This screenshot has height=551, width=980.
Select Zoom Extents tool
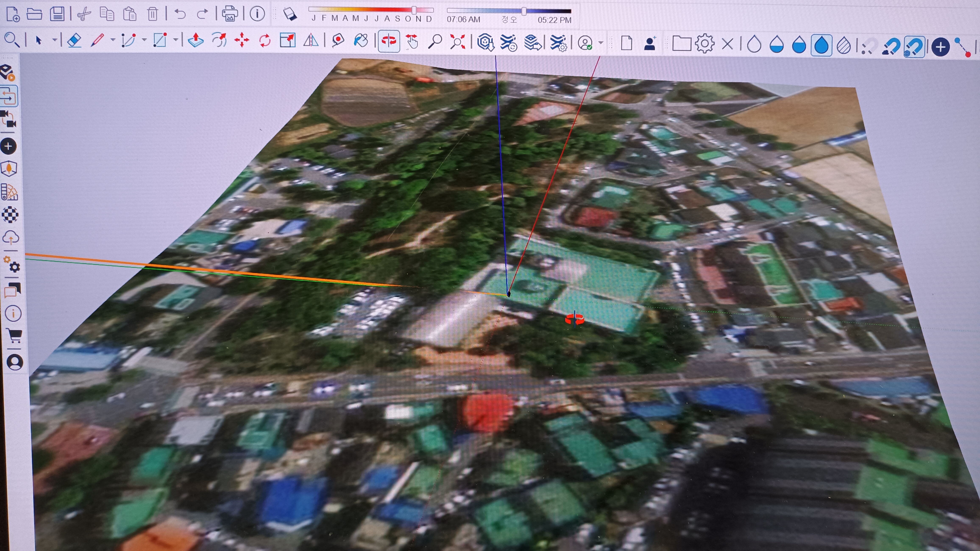[458, 42]
